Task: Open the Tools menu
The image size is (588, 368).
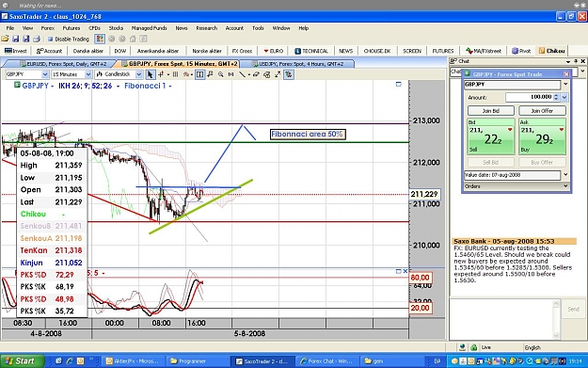Action: (258, 28)
